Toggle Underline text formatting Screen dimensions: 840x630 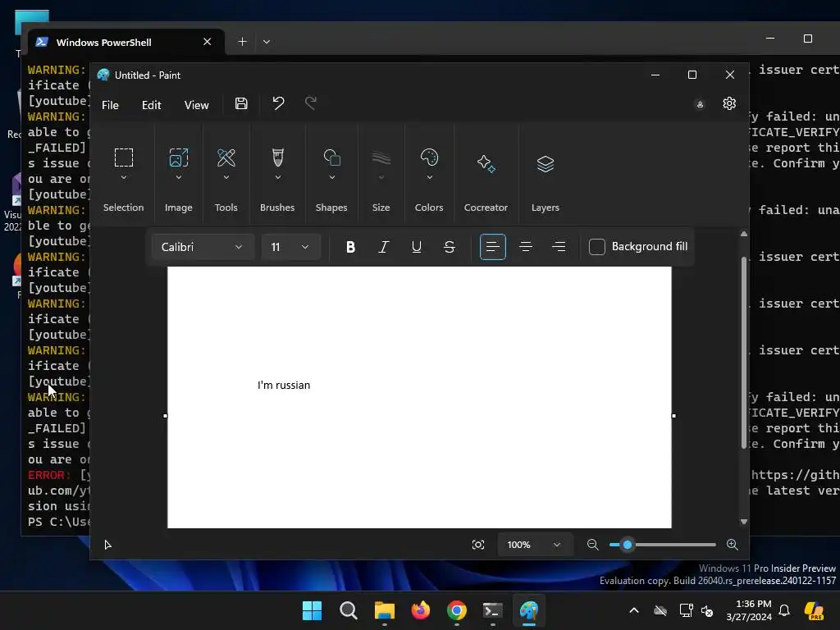(x=416, y=247)
